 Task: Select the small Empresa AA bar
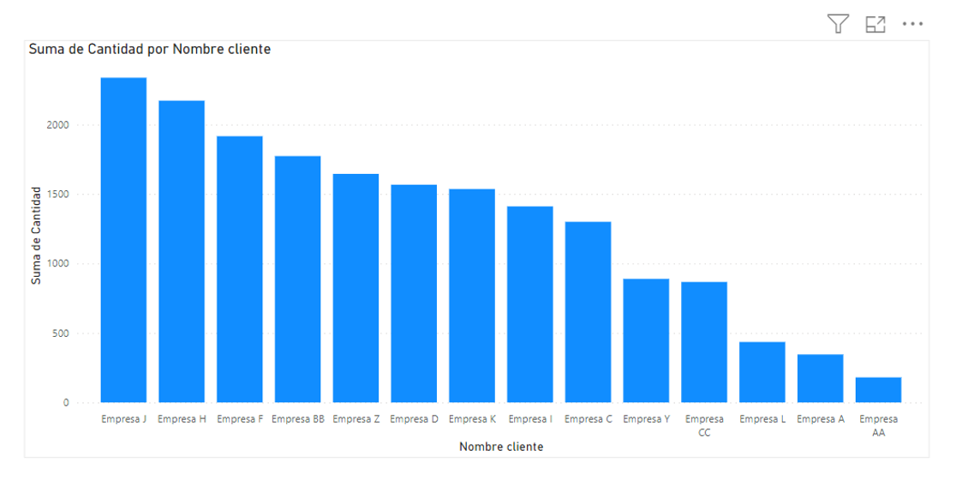pyautogui.click(x=879, y=390)
